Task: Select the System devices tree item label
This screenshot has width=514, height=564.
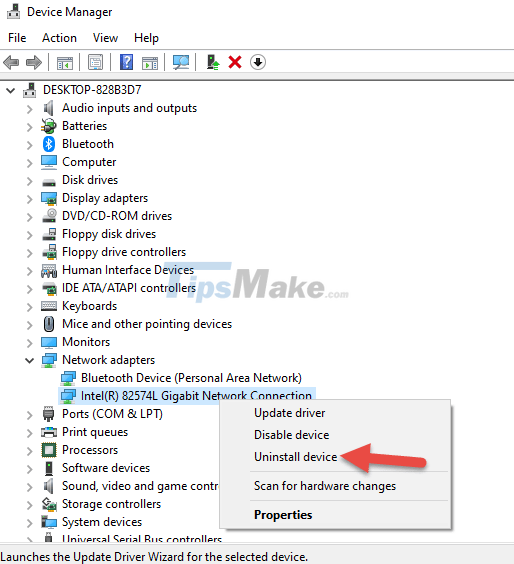Action: (x=102, y=522)
